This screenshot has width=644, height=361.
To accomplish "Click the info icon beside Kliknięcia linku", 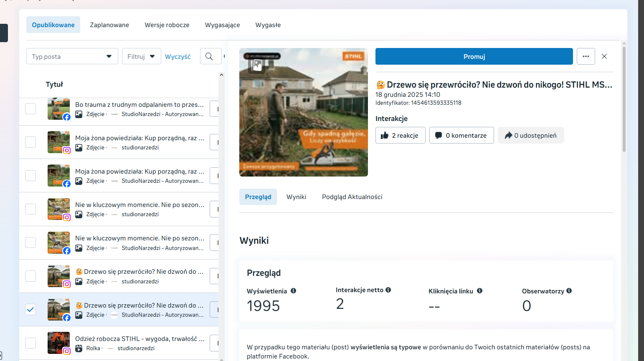I will (x=479, y=291).
